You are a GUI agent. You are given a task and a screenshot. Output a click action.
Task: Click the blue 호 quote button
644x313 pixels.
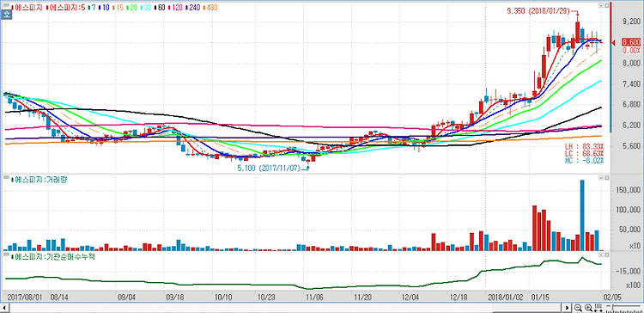click(6, 15)
